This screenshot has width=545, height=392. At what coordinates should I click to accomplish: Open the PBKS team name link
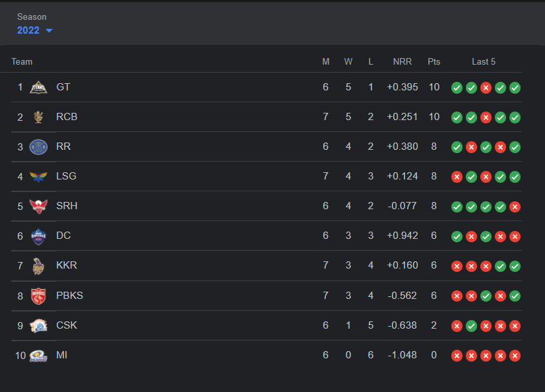(x=70, y=296)
